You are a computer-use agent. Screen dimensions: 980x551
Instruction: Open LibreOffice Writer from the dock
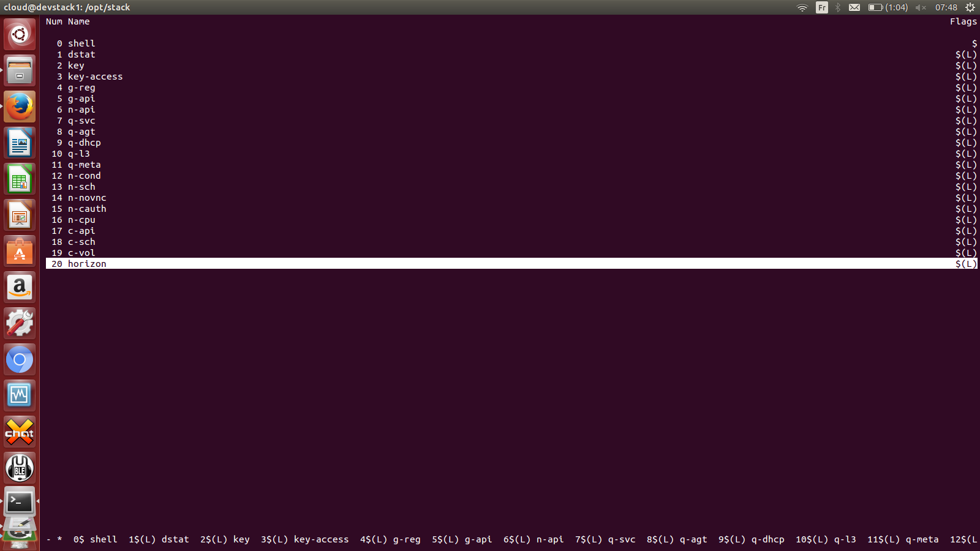(x=19, y=143)
